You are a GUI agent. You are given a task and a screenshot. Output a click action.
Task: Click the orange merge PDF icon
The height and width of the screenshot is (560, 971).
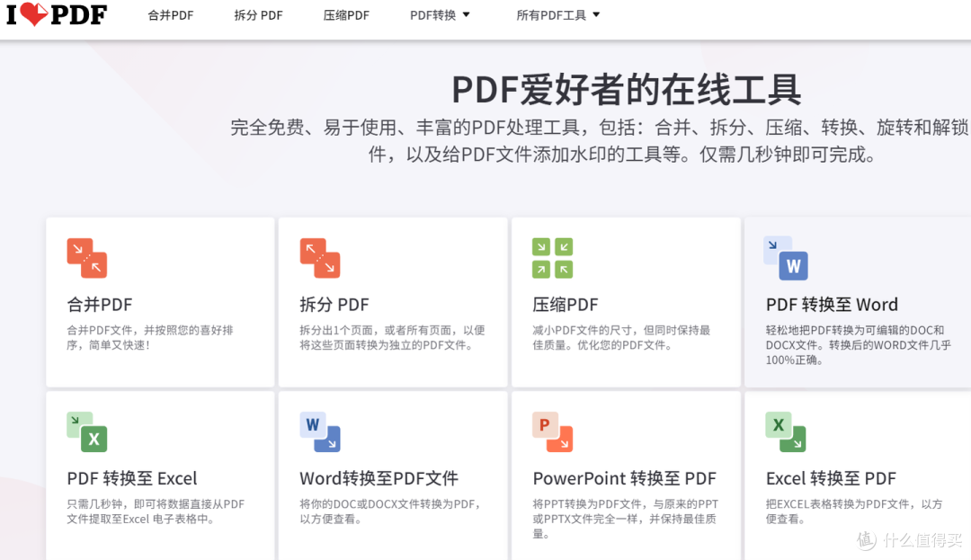[86, 258]
